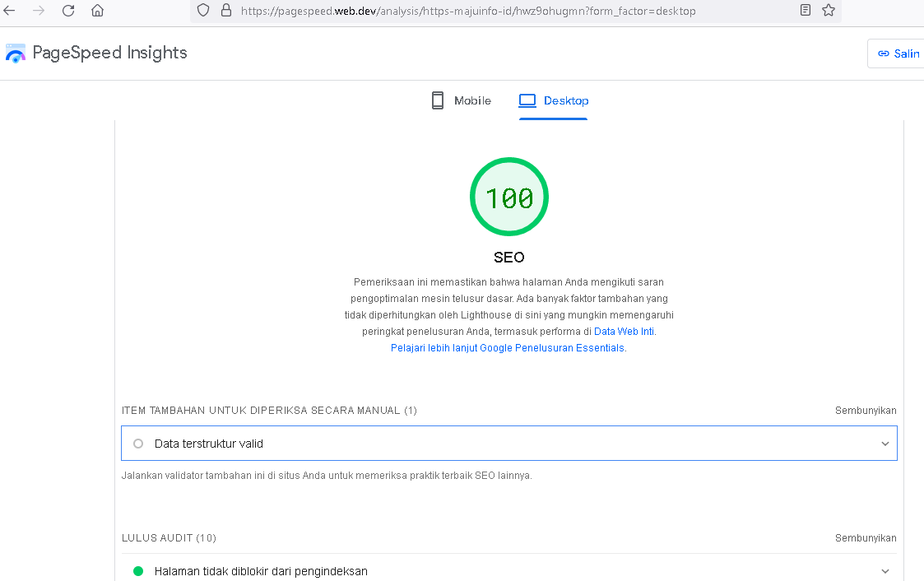
Task: Click the green 100 SEO score gauge
Action: [x=508, y=198]
